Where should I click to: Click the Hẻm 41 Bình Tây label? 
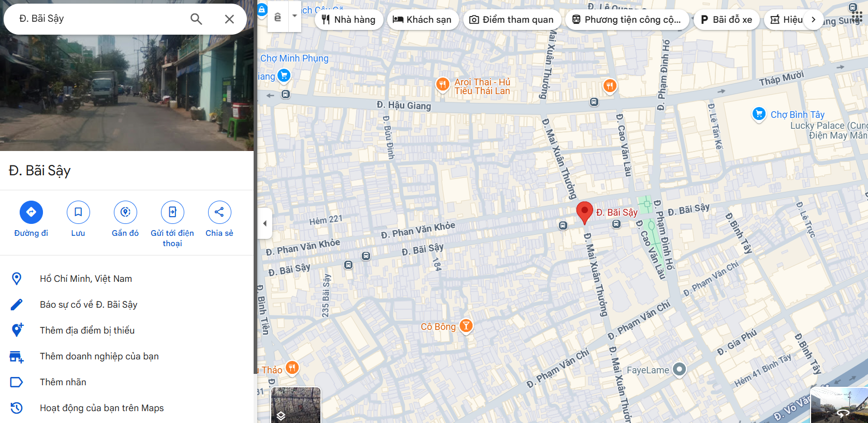point(763,371)
